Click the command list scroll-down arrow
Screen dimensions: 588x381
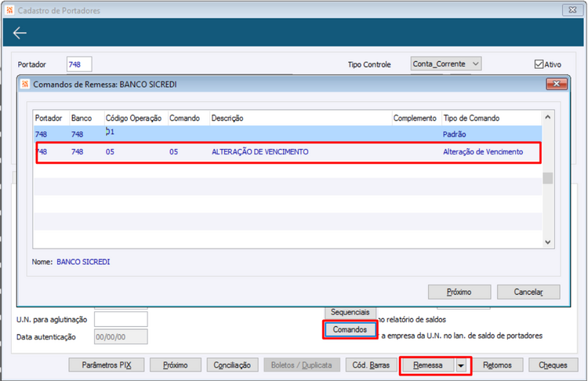pos(547,242)
